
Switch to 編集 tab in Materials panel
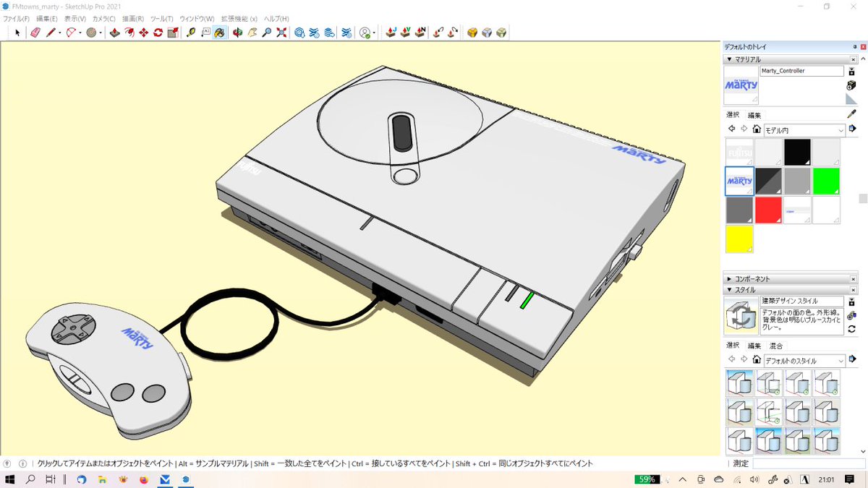[x=754, y=115]
